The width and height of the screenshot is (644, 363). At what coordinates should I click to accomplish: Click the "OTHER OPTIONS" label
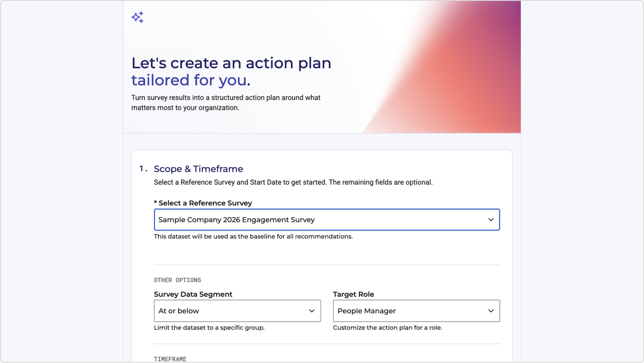(x=177, y=280)
